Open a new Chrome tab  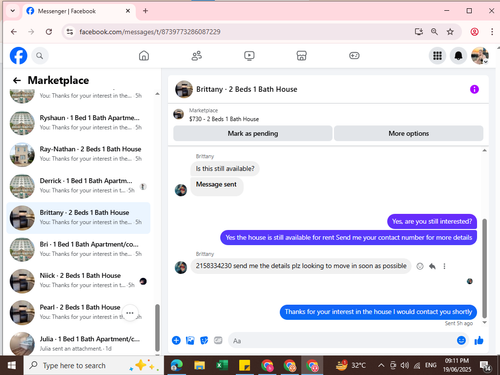pyautogui.click(x=145, y=11)
